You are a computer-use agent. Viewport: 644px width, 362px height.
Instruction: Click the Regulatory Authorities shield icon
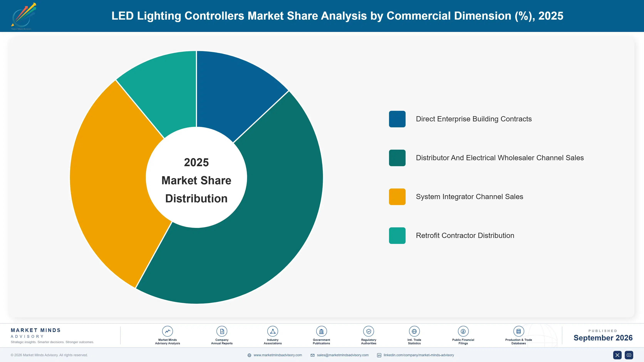368,331
